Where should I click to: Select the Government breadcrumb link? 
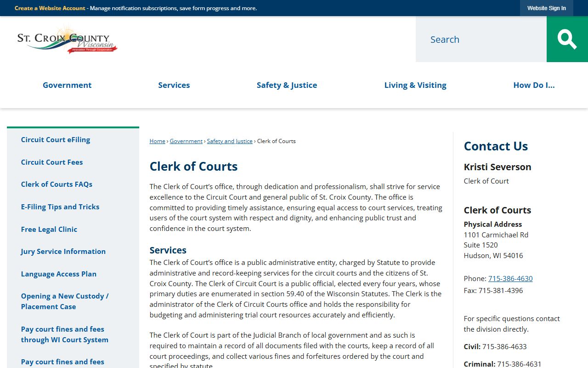186,141
